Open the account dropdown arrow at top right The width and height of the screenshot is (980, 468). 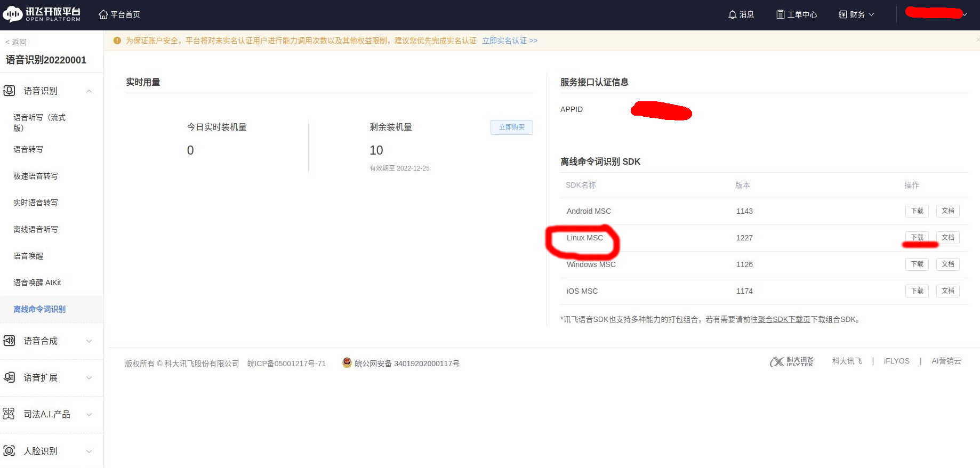point(965,14)
